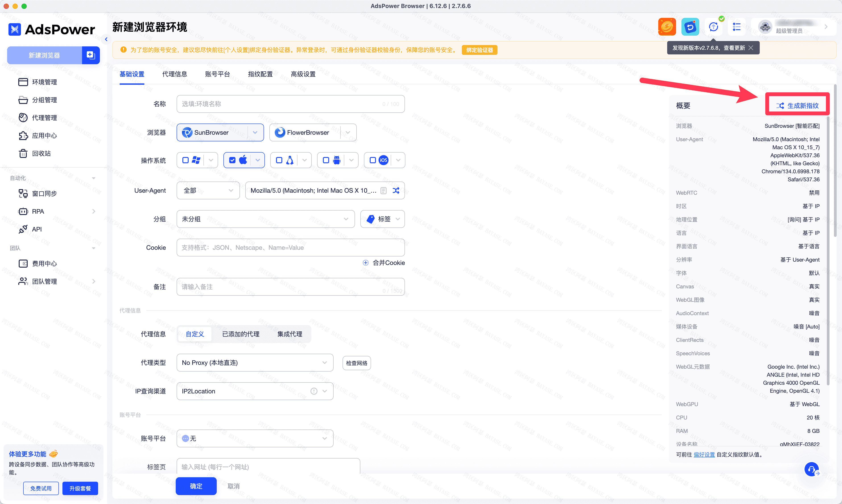The height and width of the screenshot is (504, 842).
Task: Collapse the 自动化 sidebar section
Action: tap(94, 178)
